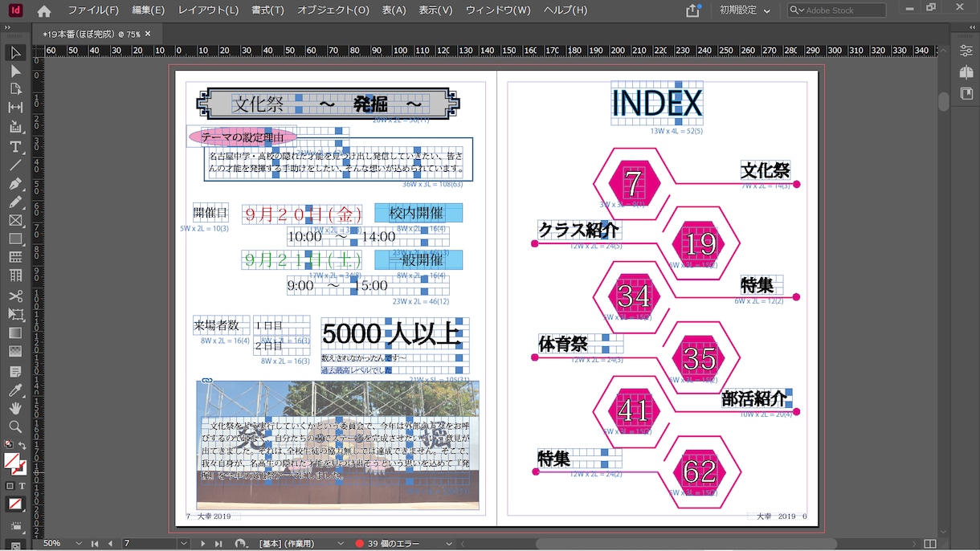Open the オブジェクト(O) menu
Viewport: 980px width, 551px height.
(x=333, y=10)
